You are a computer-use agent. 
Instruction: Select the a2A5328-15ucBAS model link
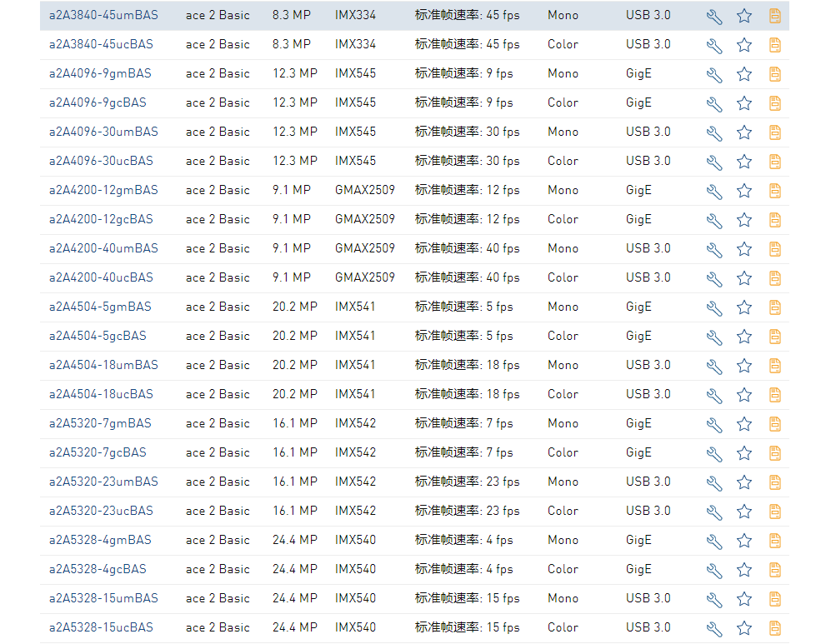point(101,627)
